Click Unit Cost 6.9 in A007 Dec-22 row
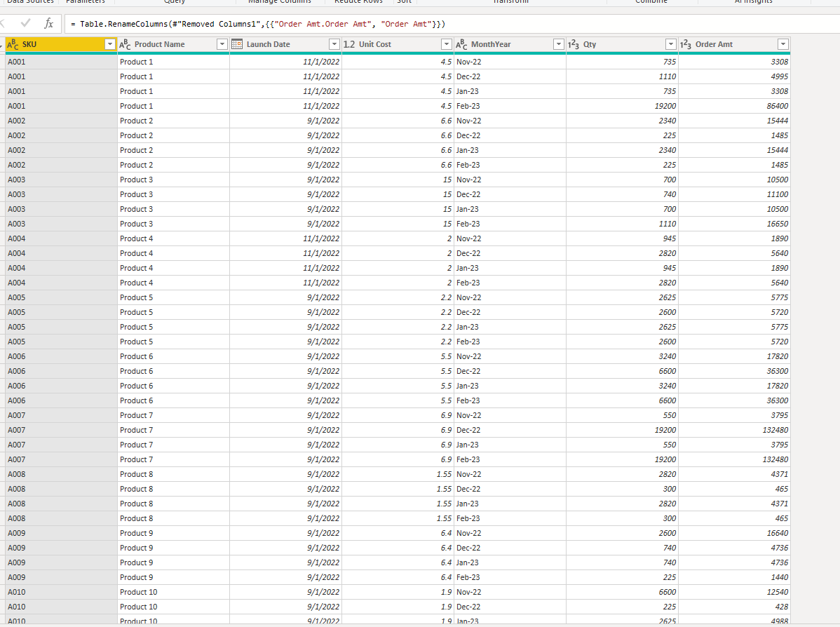840x627 pixels. [x=398, y=431]
